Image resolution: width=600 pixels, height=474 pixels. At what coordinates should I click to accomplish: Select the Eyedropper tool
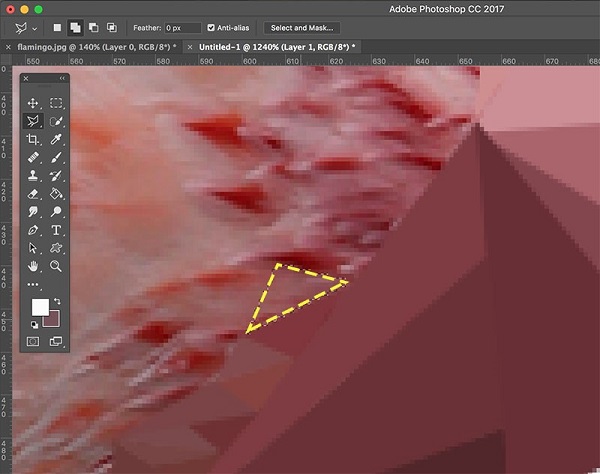click(56, 139)
